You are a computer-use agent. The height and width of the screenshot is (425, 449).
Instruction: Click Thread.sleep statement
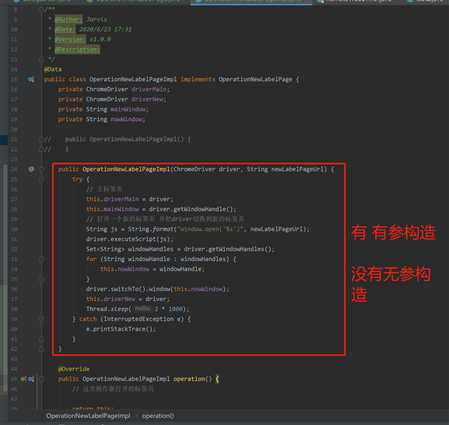[138, 309]
